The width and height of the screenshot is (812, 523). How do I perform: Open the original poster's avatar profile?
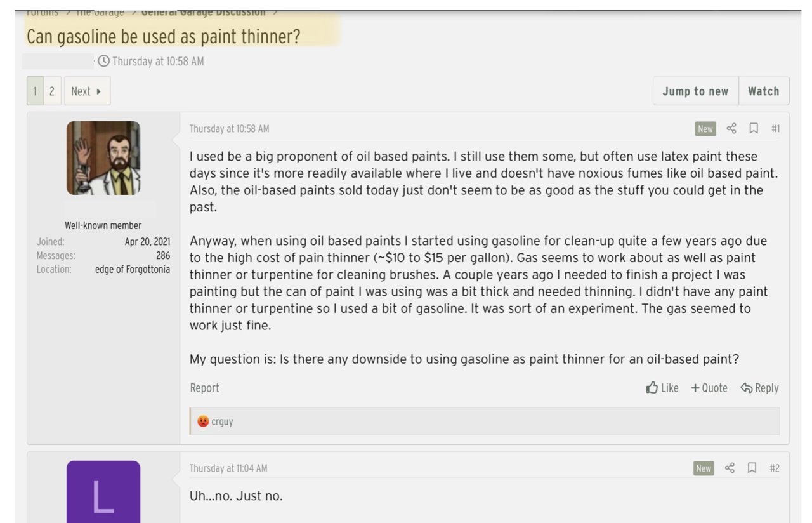[x=103, y=158]
